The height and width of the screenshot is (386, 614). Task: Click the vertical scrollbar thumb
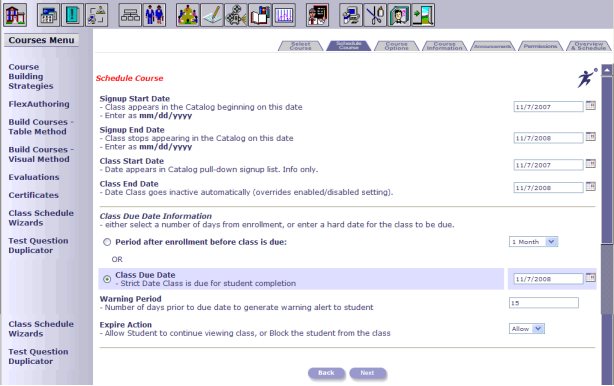pos(607,278)
